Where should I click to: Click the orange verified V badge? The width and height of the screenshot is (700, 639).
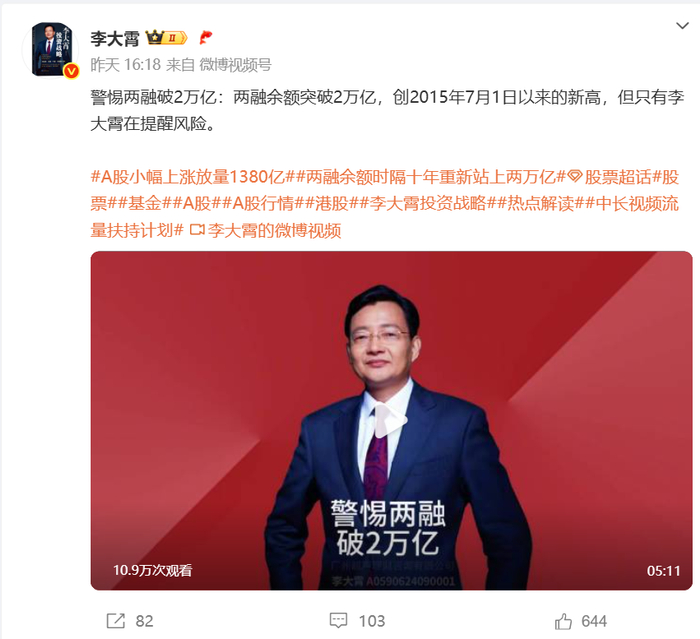71,71
